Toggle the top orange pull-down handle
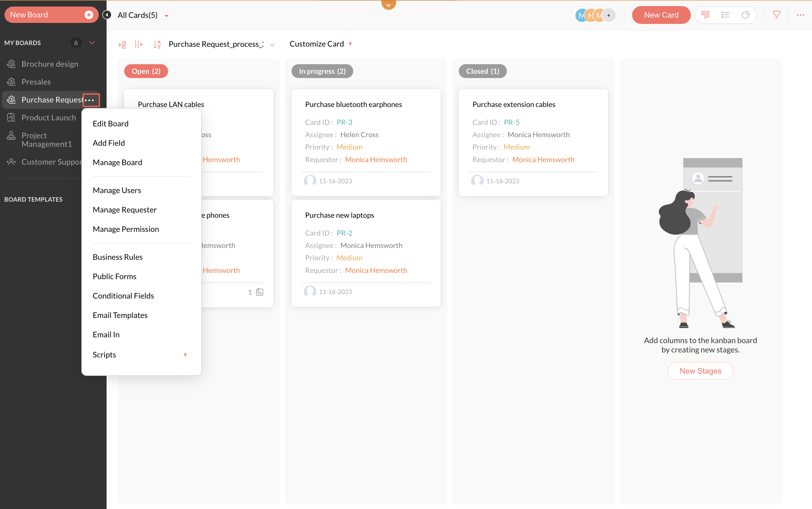 (x=388, y=5)
